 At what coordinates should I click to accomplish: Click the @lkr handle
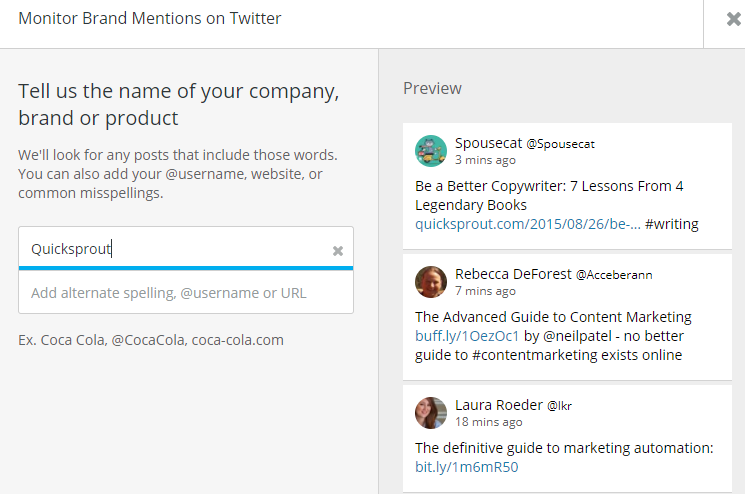(x=559, y=406)
